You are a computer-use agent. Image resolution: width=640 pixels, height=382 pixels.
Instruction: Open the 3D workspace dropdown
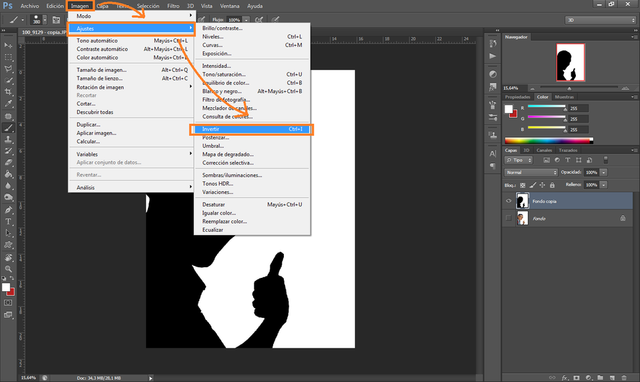600,20
